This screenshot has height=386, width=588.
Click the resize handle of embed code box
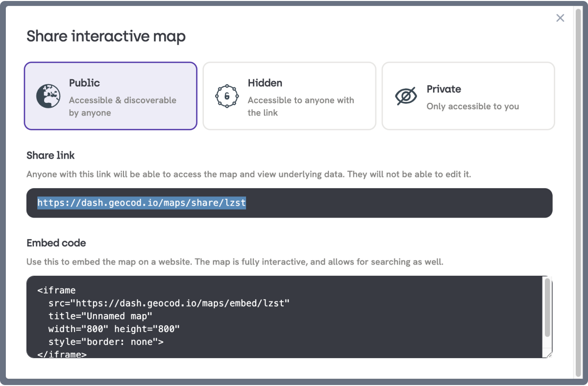click(549, 355)
